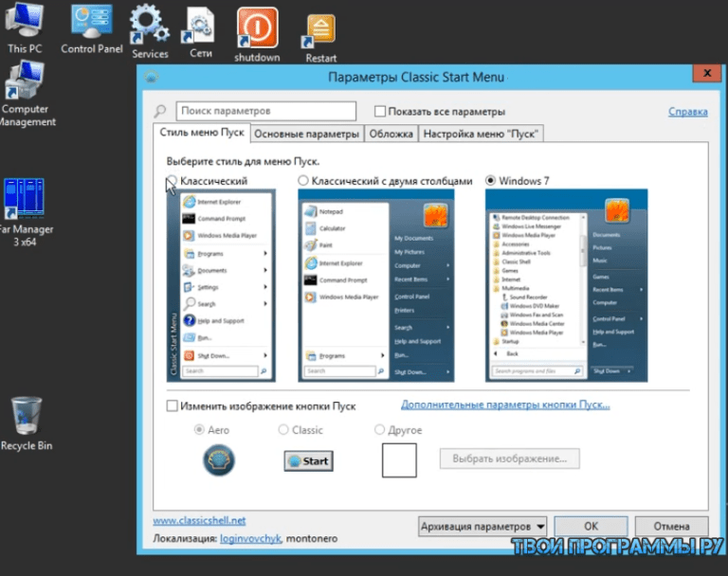Open the Обложка tab
Viewport: 728px width, 576px height.
point(391,135)
